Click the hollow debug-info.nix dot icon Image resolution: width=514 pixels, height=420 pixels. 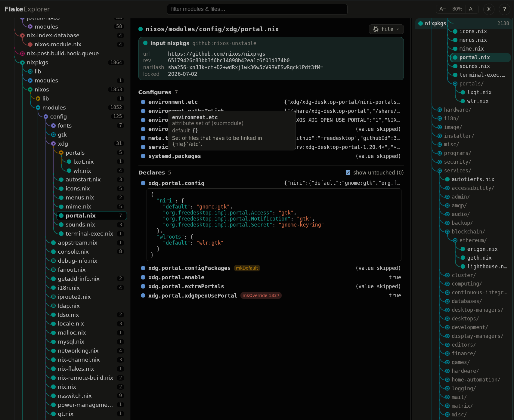(x=53, y=261)
